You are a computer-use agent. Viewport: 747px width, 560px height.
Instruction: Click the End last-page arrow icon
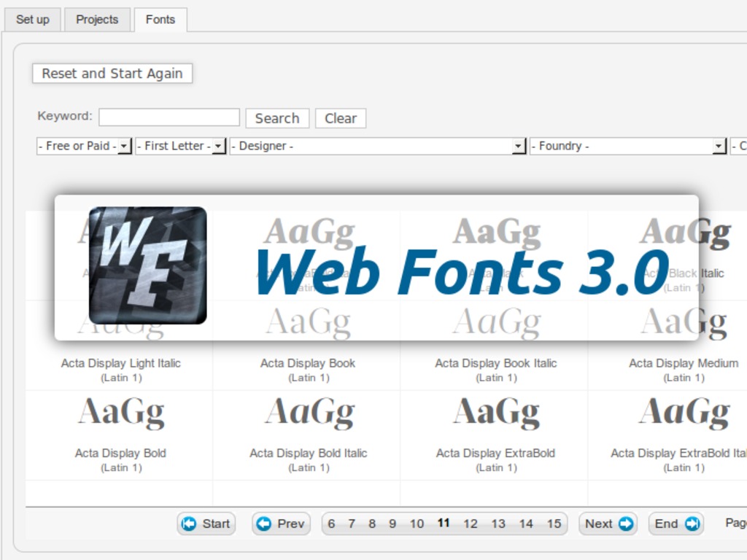click(x=692, y=524)
